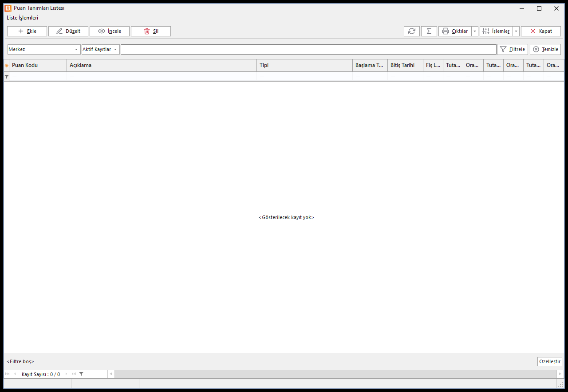Maximize the Puan Tanımları Listesi window

coord(539,8)
